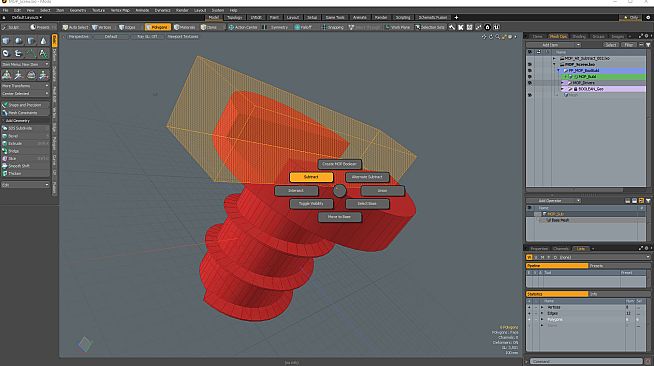Click the filter funnel icon in item list
Viewport: 654px width, 366px height.
(648, 45)
